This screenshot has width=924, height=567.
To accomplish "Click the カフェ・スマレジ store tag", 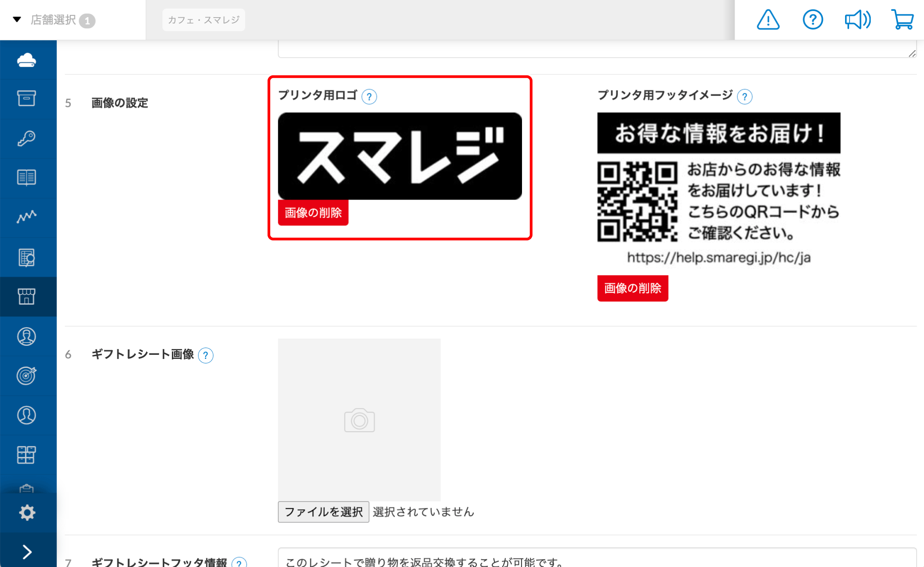I will pos(203,20).
